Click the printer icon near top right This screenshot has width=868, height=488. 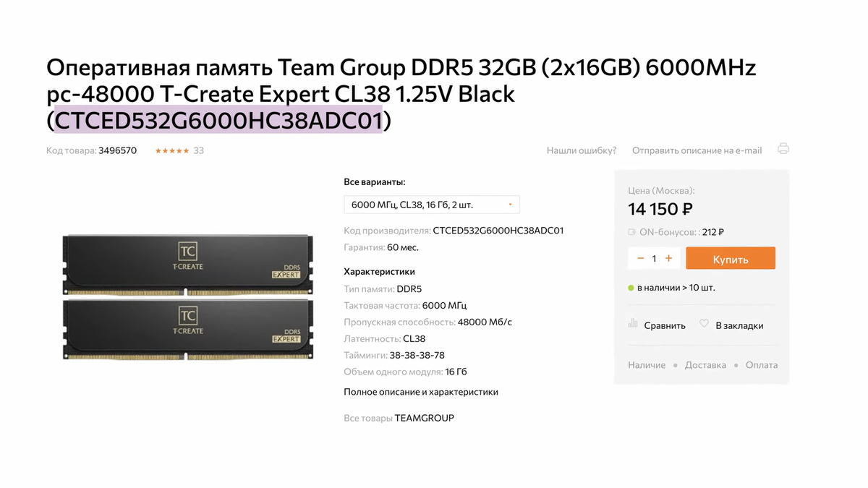pos(783,149)
